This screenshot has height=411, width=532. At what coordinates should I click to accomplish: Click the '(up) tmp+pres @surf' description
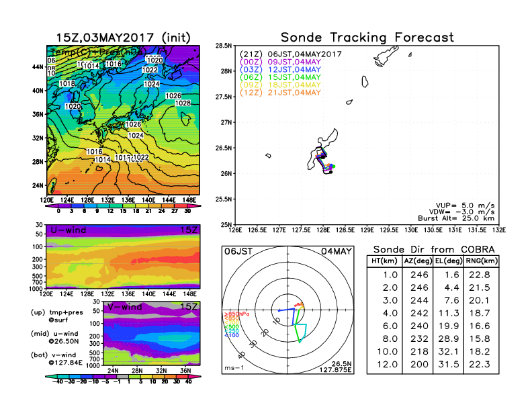pos(57,316)
